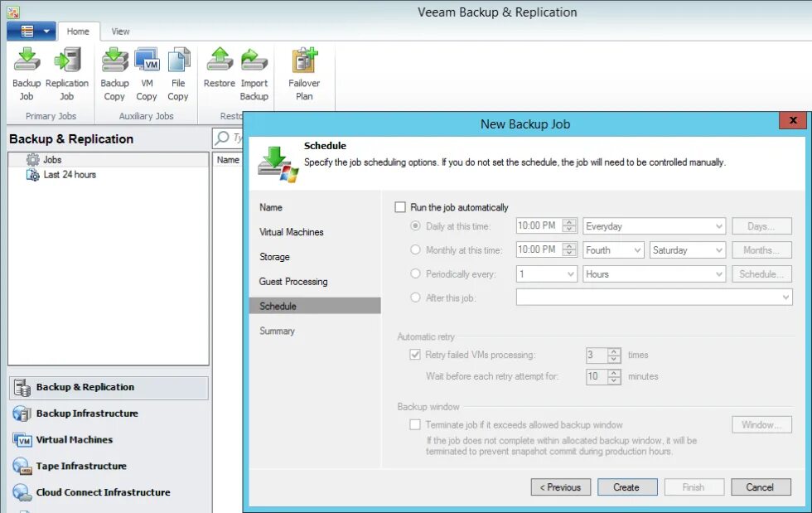Toggle Terminate job if exceeds backup window
Viewport: 812px width, 513px height.
click(415, 424)
